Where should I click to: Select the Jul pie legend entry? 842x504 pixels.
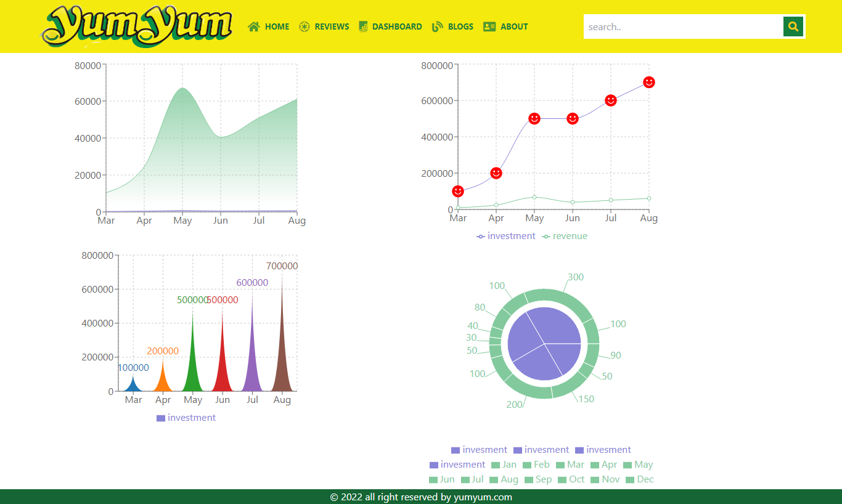[472, 479]
